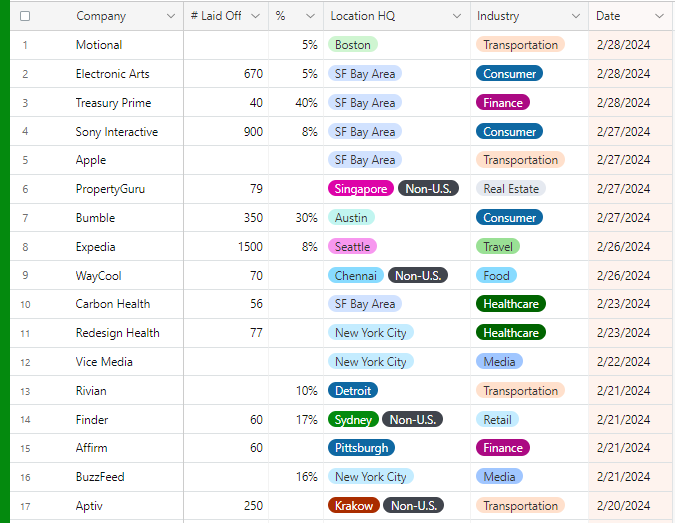Click the Date header label
The image size is (675, 523).
click(608, 16)
